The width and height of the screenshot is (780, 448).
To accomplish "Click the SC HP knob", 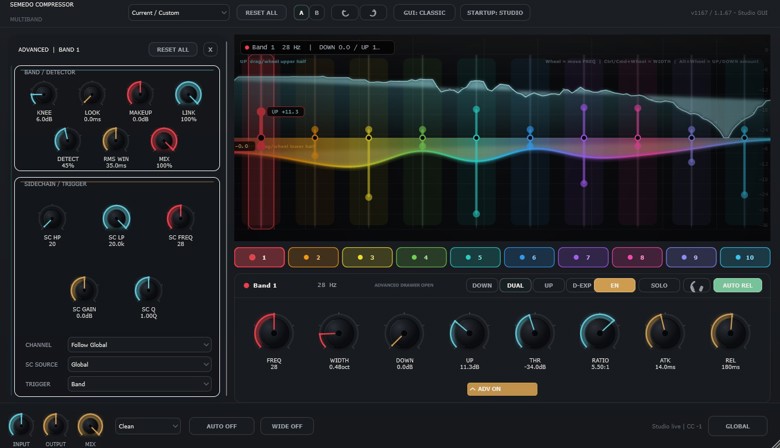I will click(x=52, y=218).
